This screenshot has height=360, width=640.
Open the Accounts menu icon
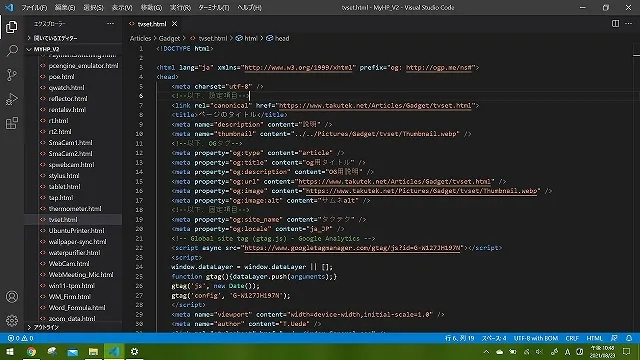pos(12,296)
